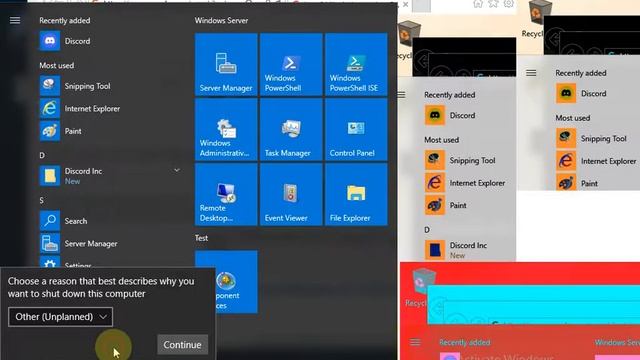Image resolution: width=640 pixels, height=360 pixels.
Task: Click letter D header in middle gray menu
Action: click(x=427, y=230)
